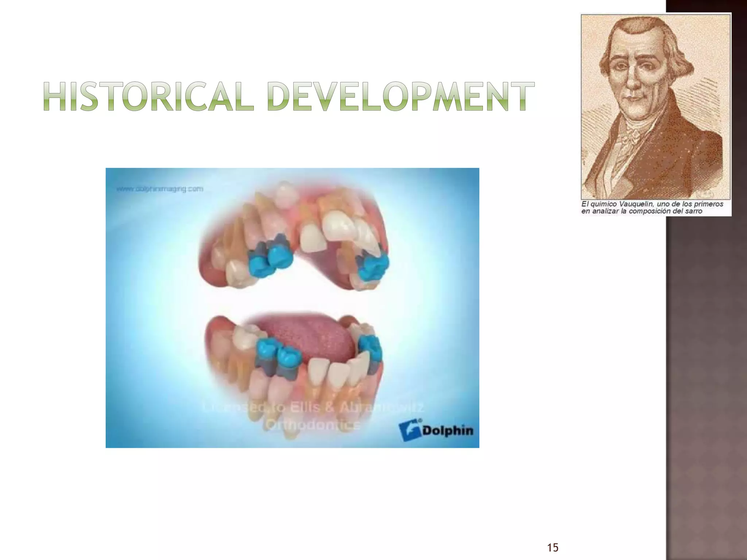Select the dental animation image
Image resolution: width=747 pixels, height=560 pixels.
tap(292, 307)
